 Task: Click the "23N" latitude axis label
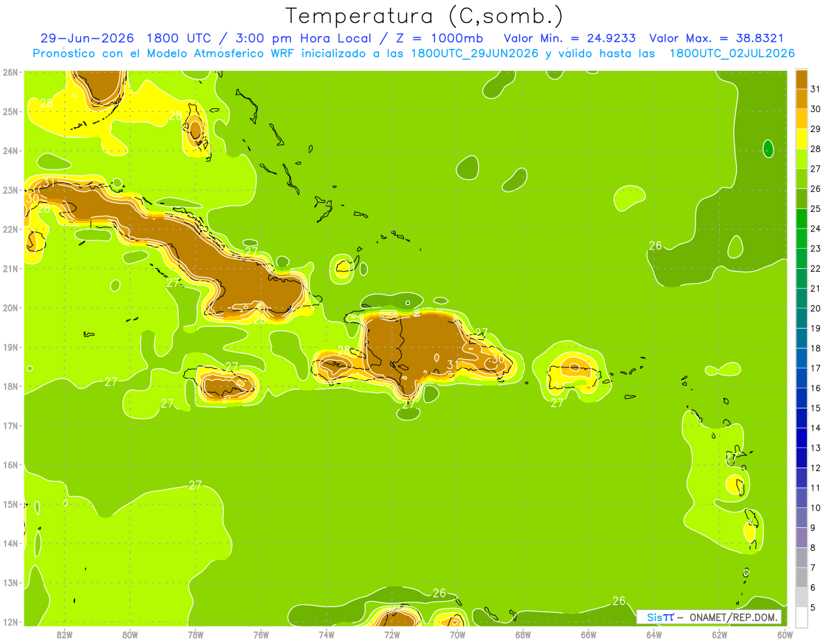[x=10, y=190]
